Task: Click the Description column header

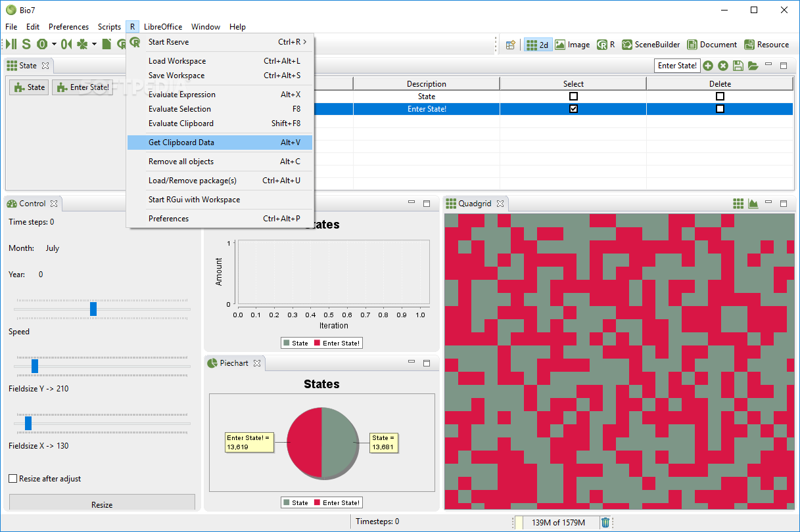Action: pos(427,84)
